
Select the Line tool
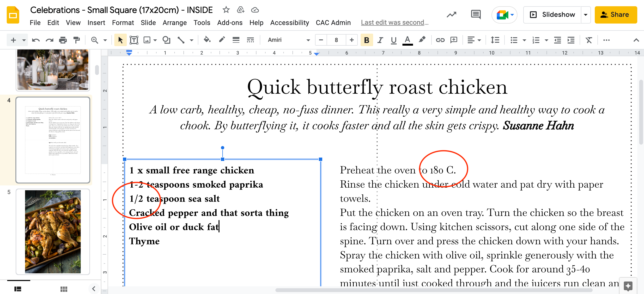181,40
